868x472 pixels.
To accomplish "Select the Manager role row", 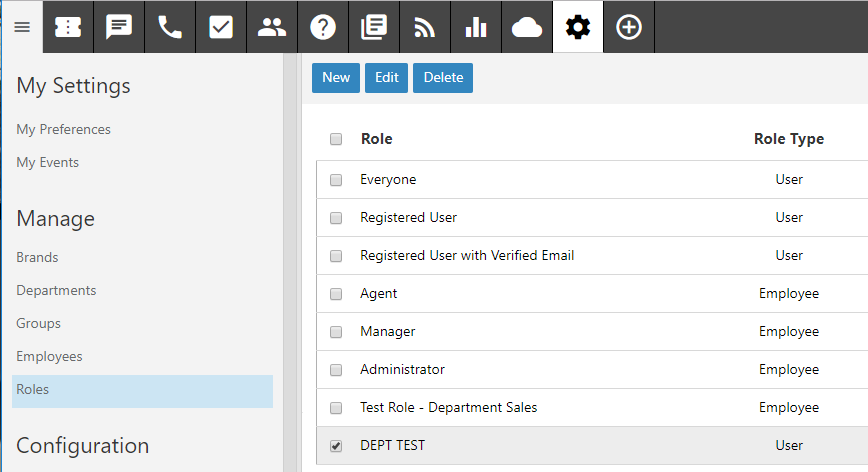I will click(388, 331).
